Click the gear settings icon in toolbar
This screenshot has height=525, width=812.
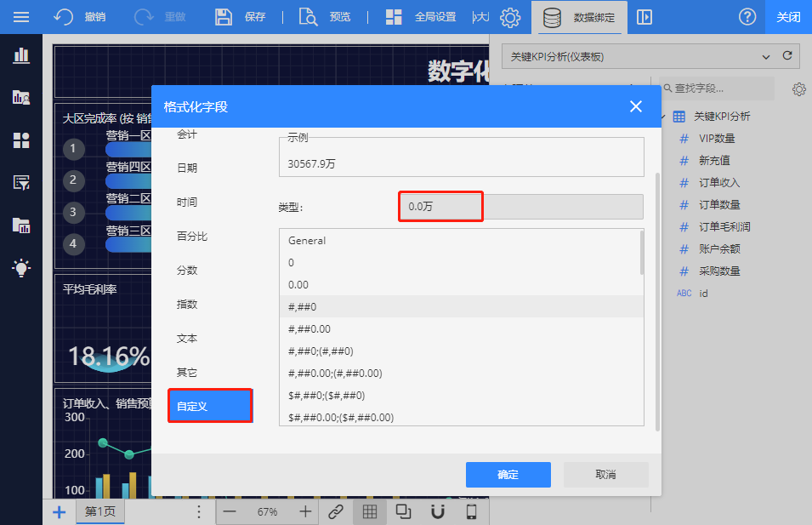pos(510,17)
